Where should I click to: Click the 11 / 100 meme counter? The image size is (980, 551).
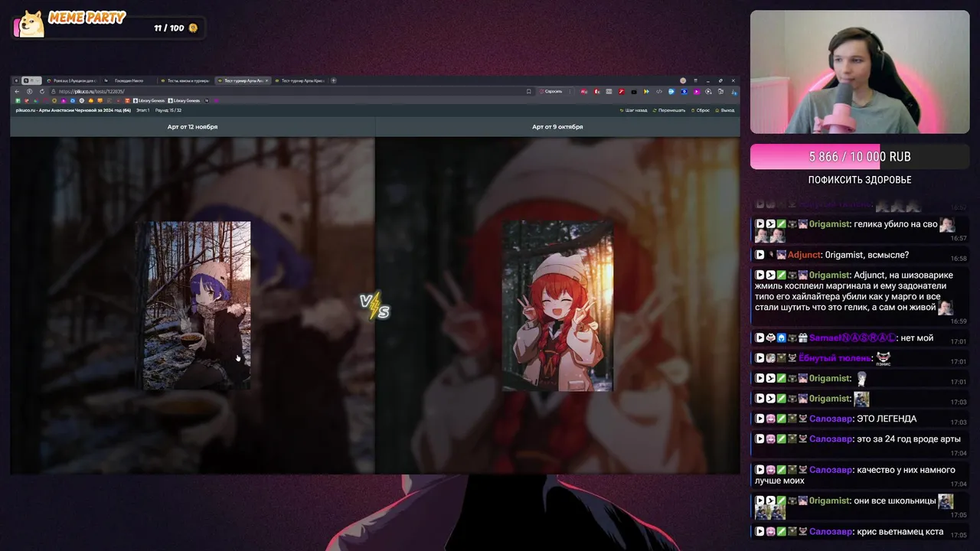point(168,28)
